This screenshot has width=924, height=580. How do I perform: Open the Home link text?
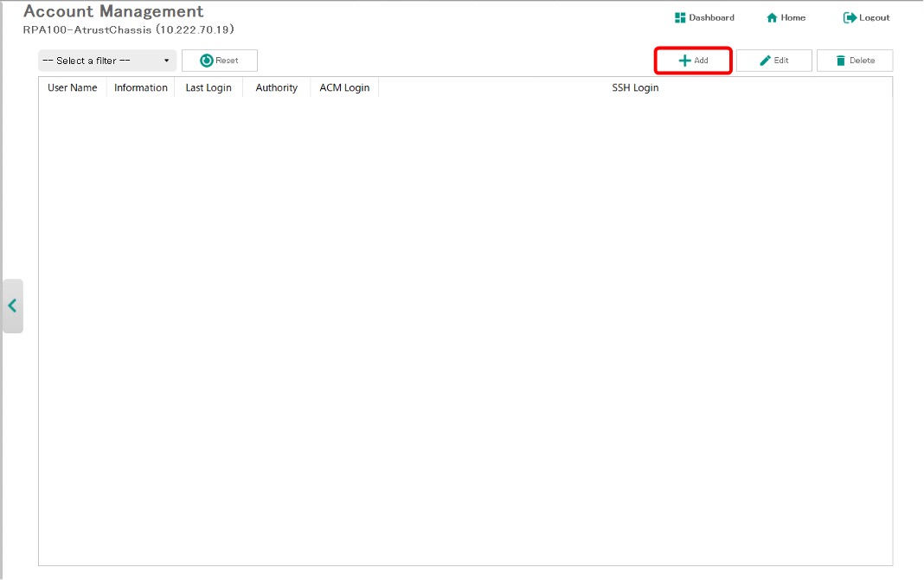[792, 18]
